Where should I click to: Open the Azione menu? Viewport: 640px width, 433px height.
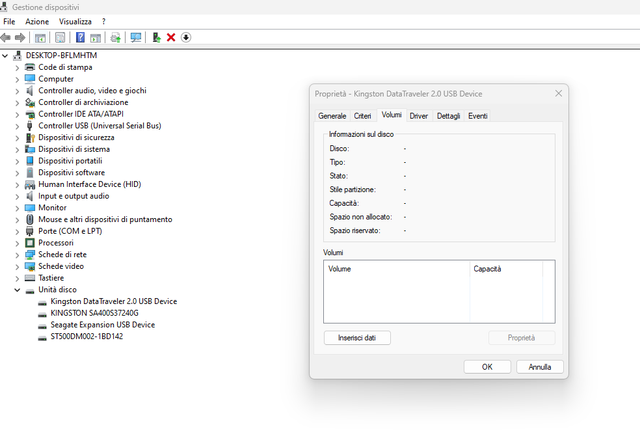coord(37,21)
